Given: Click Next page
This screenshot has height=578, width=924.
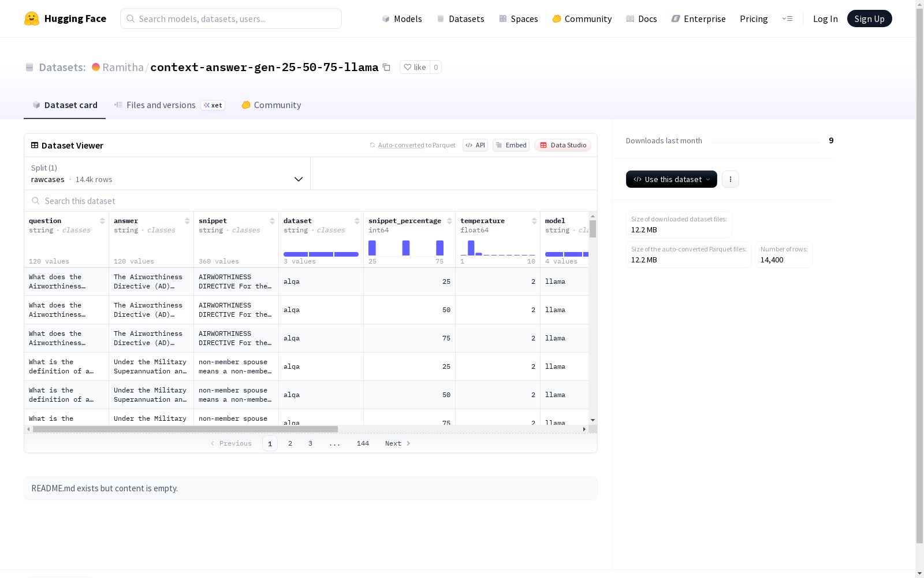Looking at the screenshot, I should click(x=397, y=443).
